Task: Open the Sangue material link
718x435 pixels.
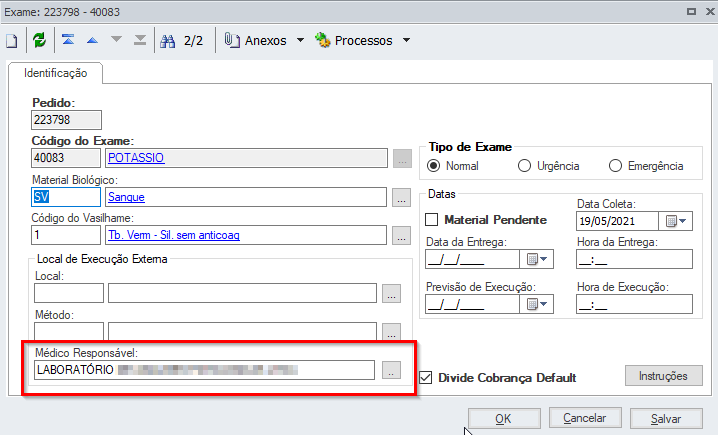Action: 126,197
